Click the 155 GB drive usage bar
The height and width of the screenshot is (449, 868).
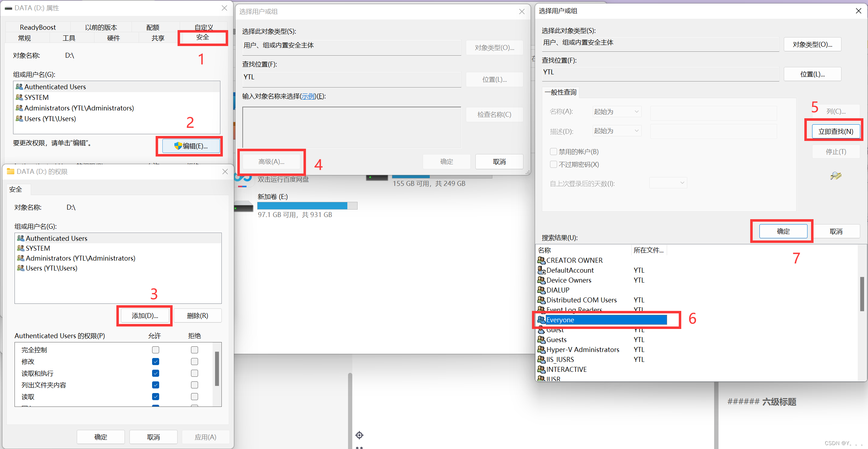442,176
